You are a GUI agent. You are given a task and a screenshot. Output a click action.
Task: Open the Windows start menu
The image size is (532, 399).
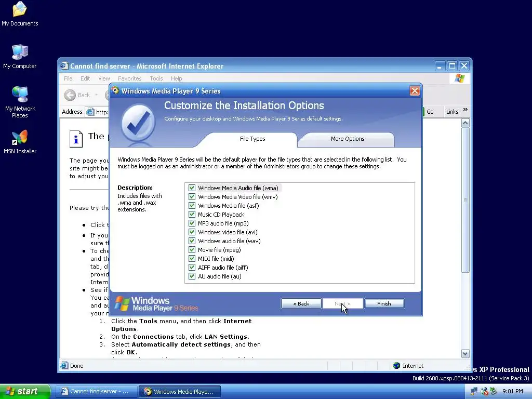pos(25,391)
